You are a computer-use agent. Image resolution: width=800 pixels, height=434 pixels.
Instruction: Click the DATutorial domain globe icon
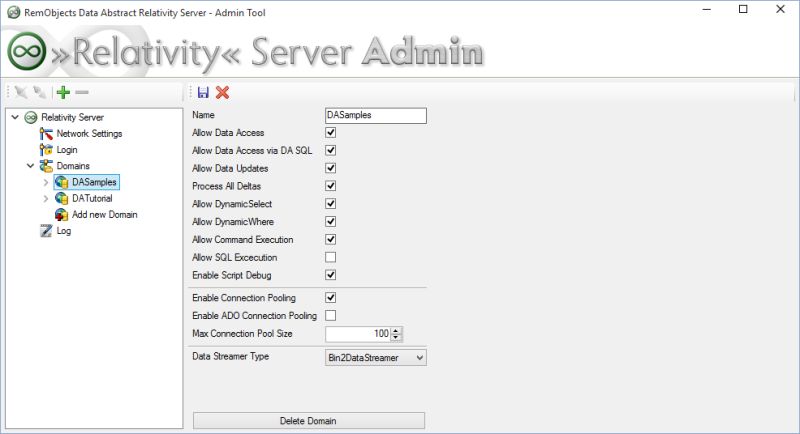point(61,198)
